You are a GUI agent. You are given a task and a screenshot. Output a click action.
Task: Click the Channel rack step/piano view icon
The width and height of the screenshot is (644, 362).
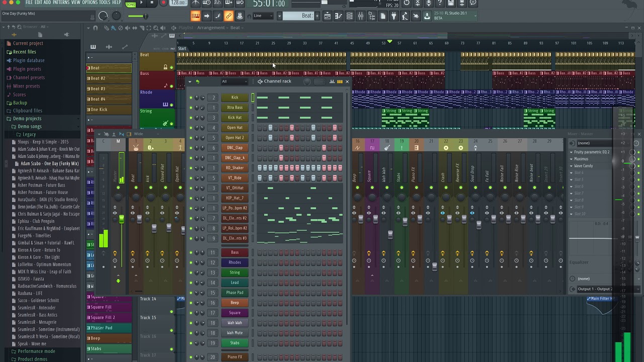tap(340, 81)
